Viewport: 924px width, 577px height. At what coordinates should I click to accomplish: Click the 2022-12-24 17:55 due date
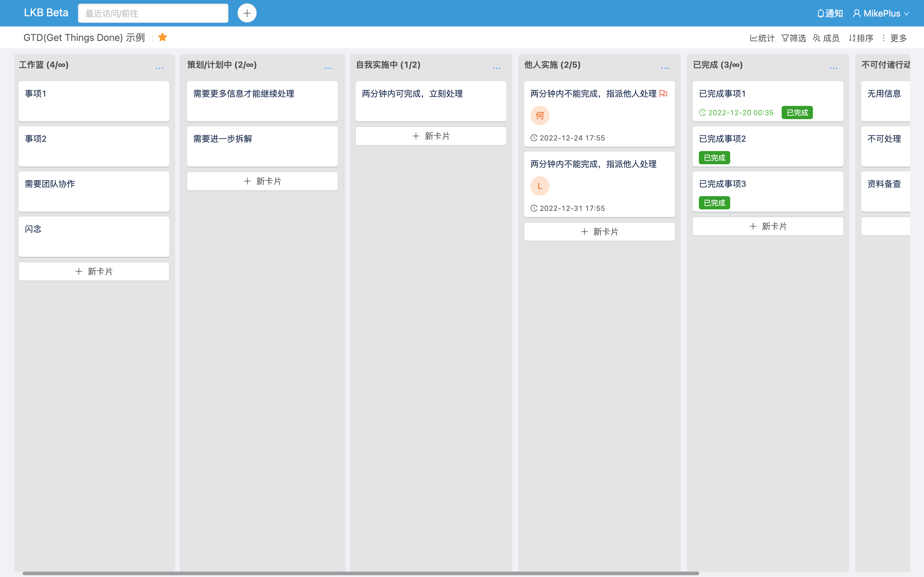tap(568, 138)
